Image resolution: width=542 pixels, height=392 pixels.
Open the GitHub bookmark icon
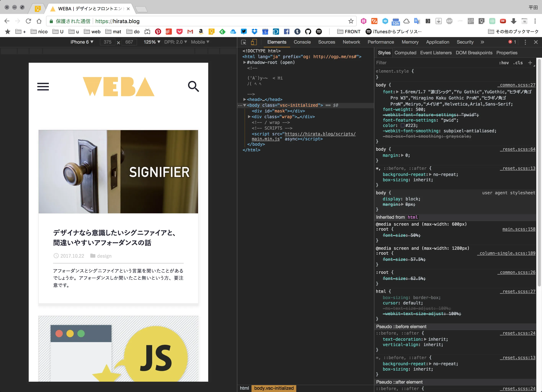[x=308, y=32]
